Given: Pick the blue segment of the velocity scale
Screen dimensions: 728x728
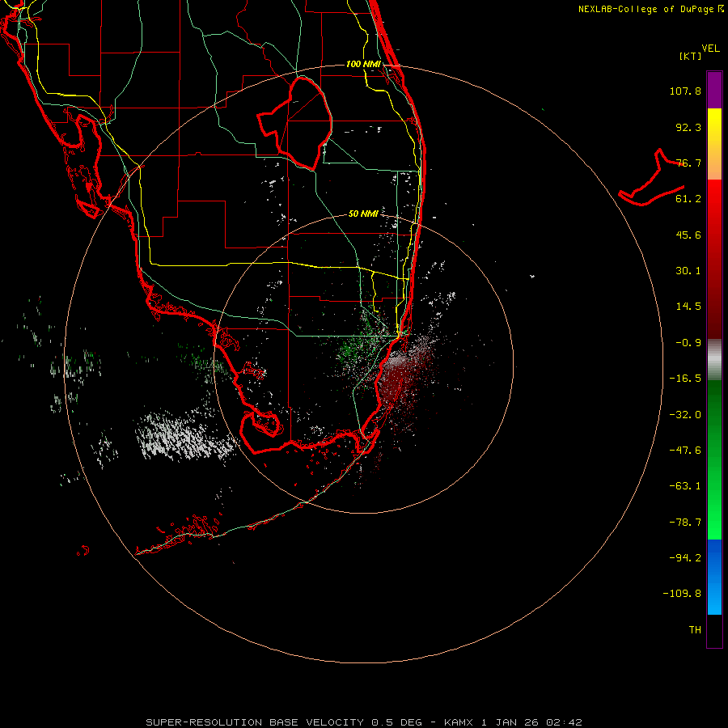Looking at the screenshot, I should (x=714, y=577).
